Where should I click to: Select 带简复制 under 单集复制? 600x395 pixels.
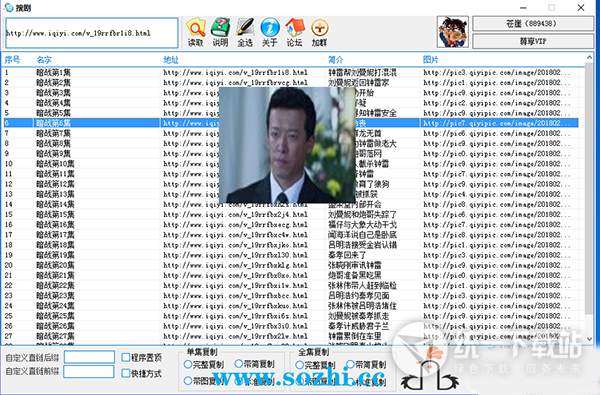click(x=239, y=364)
